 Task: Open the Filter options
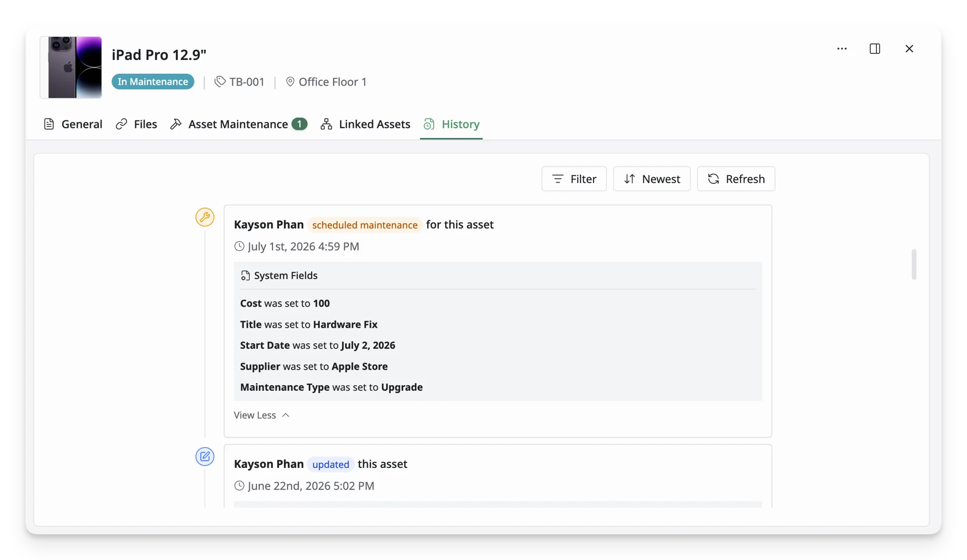(574, 179)
